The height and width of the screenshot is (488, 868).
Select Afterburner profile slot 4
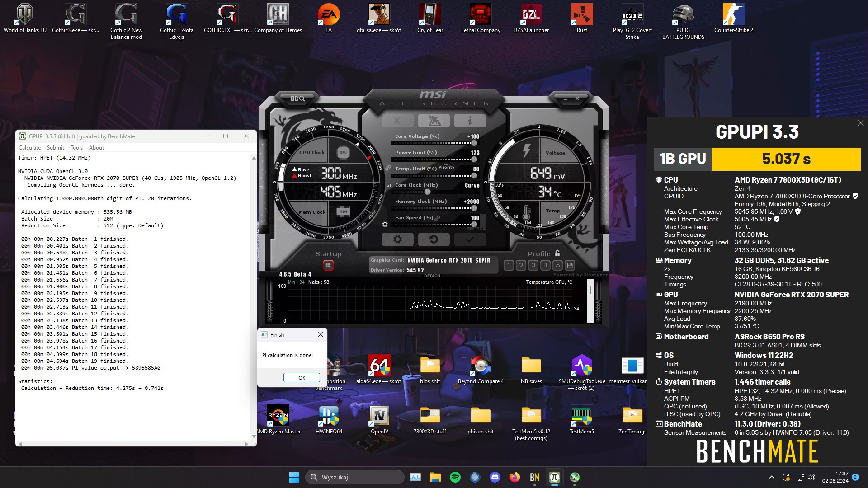545,265
